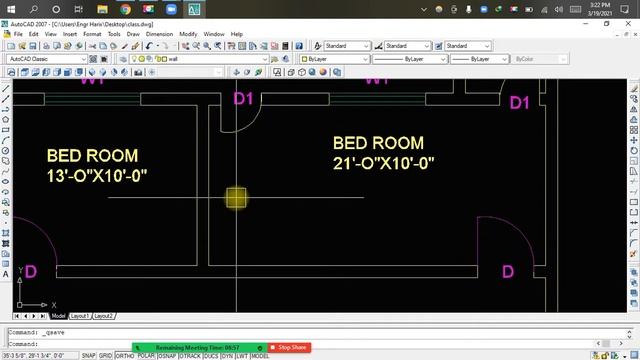Viewport: 640px width, 360px height.
Task: Click the Stop Share button
Action: click(289, 348)
